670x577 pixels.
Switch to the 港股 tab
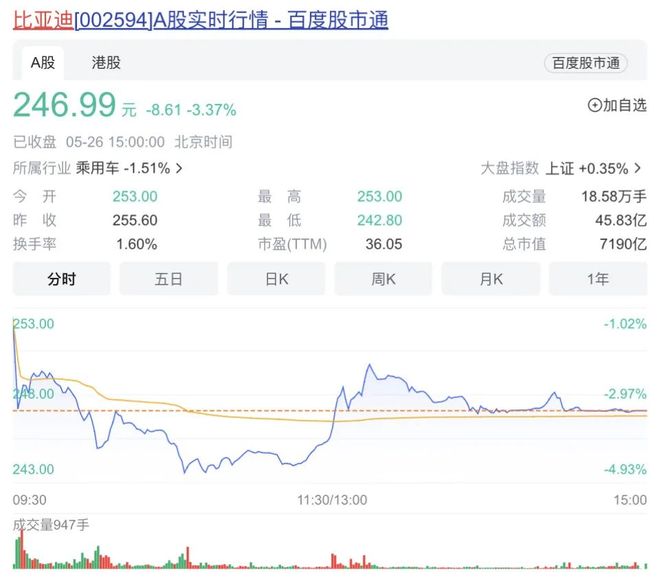click(x=106, y=62)
